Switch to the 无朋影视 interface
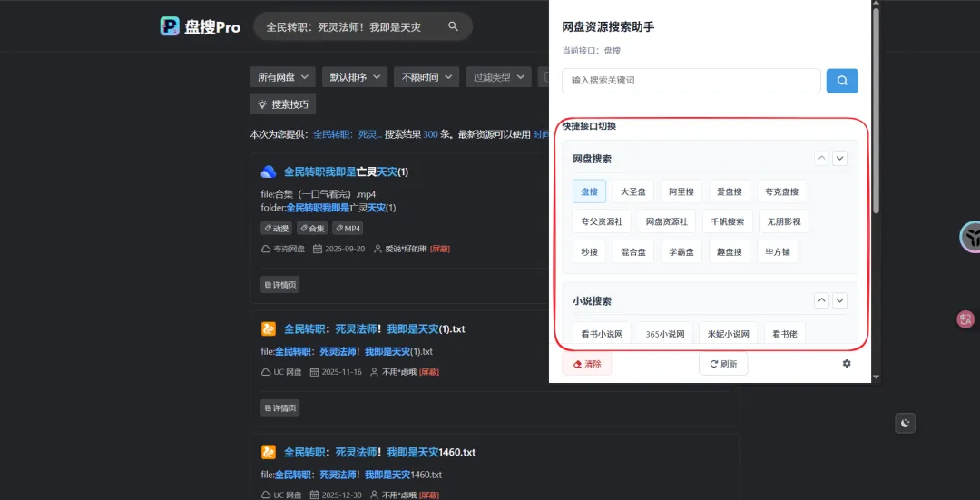Image resolution: width=980 pixels, height=500 pixels. (x=784, y=221)
